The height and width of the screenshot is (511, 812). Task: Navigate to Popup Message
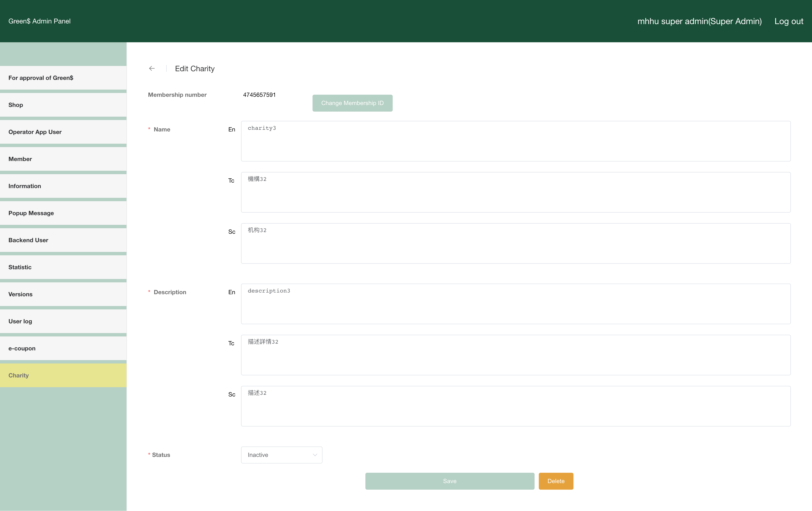tap(63, 213)
